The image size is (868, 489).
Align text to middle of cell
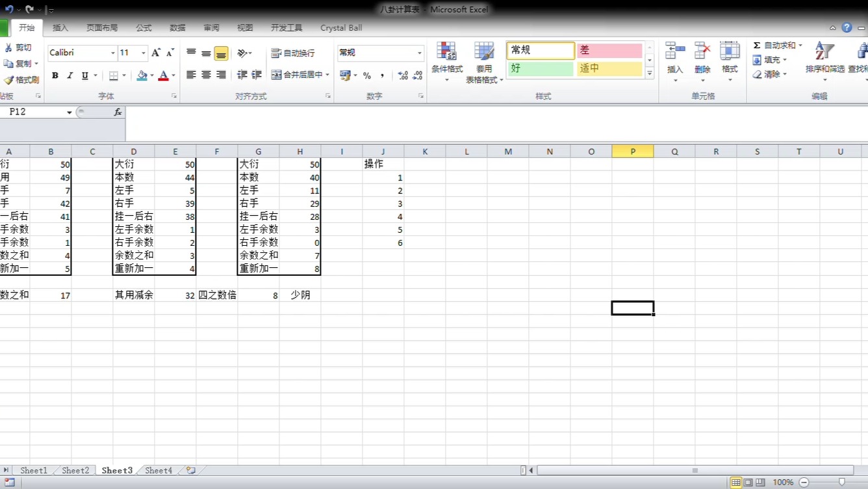tap(206, 53)
